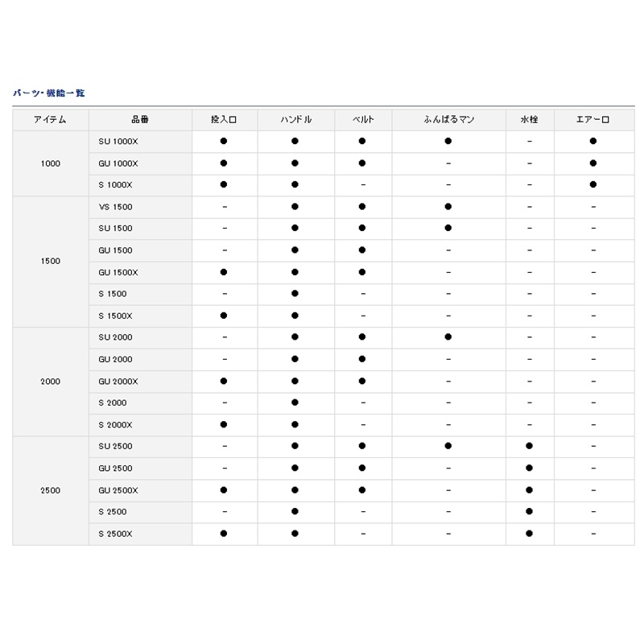Click the 水栓 dot for SU 2500

529,446
